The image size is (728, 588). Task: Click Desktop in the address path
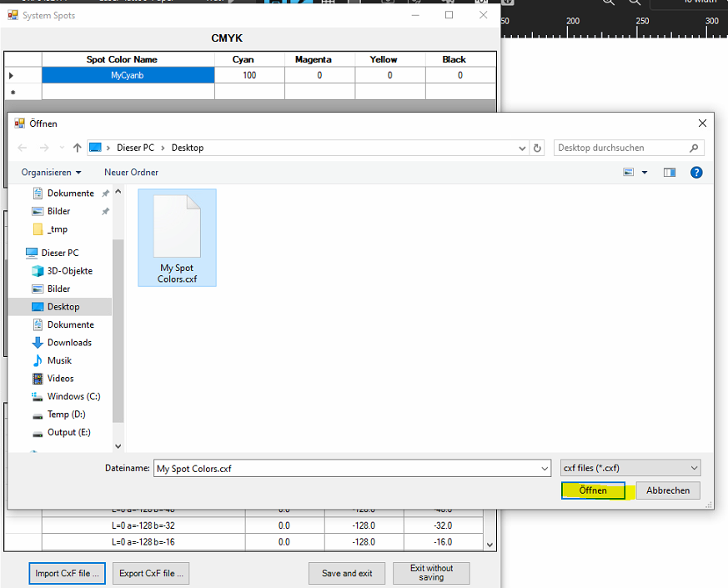coord(188,148)
